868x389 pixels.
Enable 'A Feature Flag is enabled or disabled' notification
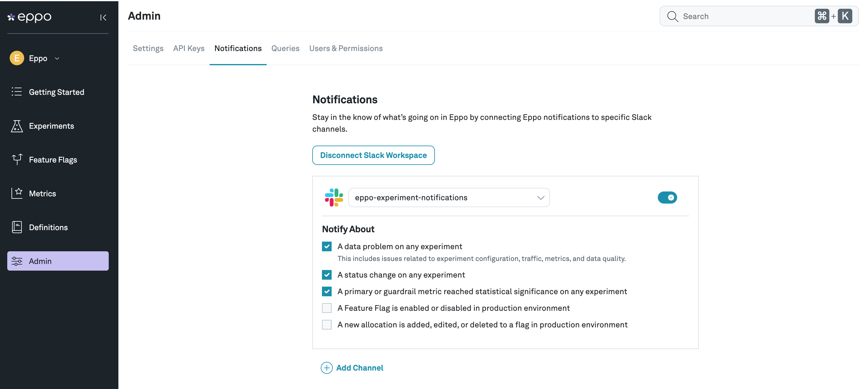326,308
